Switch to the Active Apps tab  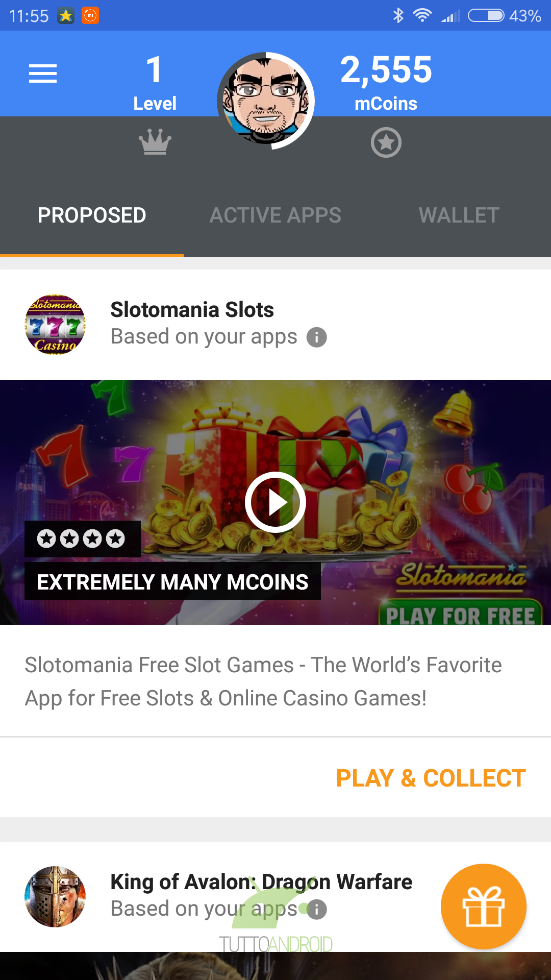[x=275, y=215]
